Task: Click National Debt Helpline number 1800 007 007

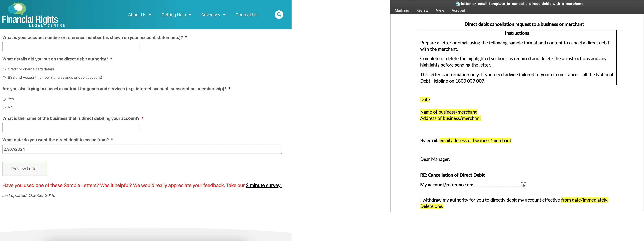Action: (470, 81)
